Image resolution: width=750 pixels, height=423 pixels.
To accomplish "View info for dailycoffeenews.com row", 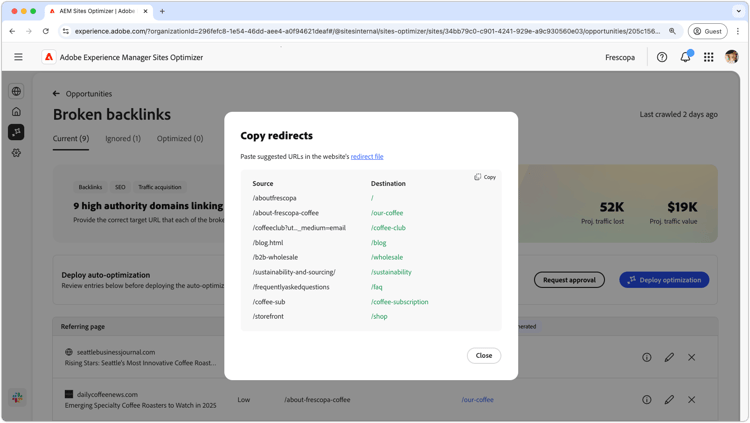I will pyautogui.click(x=647, y=399).
